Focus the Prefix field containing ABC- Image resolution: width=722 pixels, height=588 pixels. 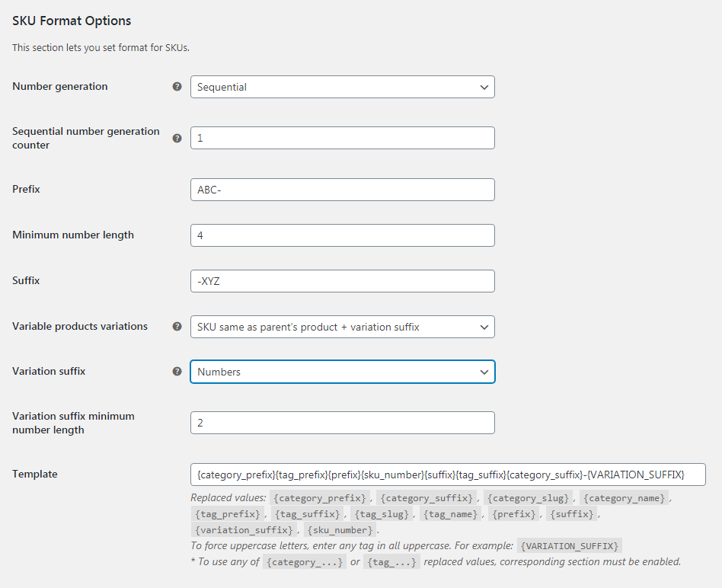coord(343,190)
